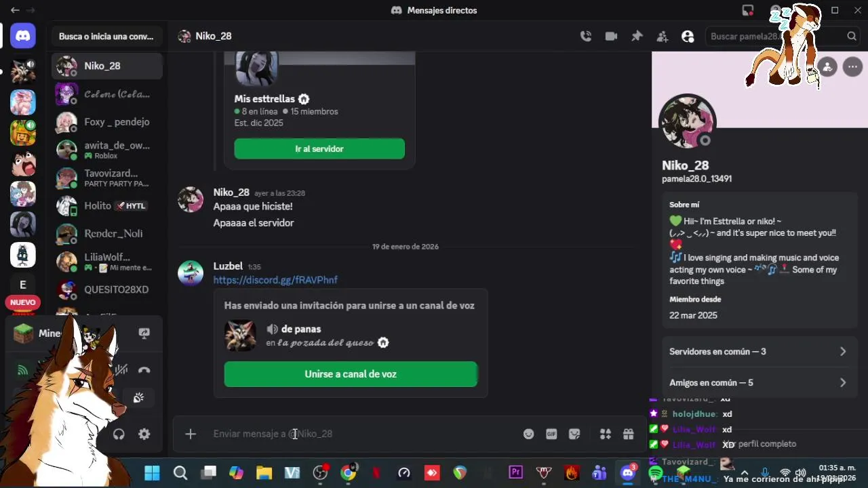
Task: Open Windows Start menu
Action: [152, 473]
